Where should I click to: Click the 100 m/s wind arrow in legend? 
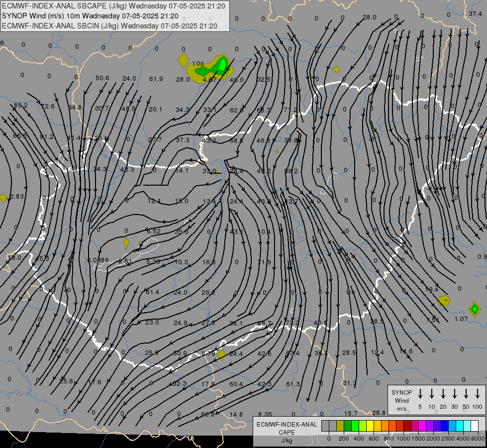coord(478,394)
